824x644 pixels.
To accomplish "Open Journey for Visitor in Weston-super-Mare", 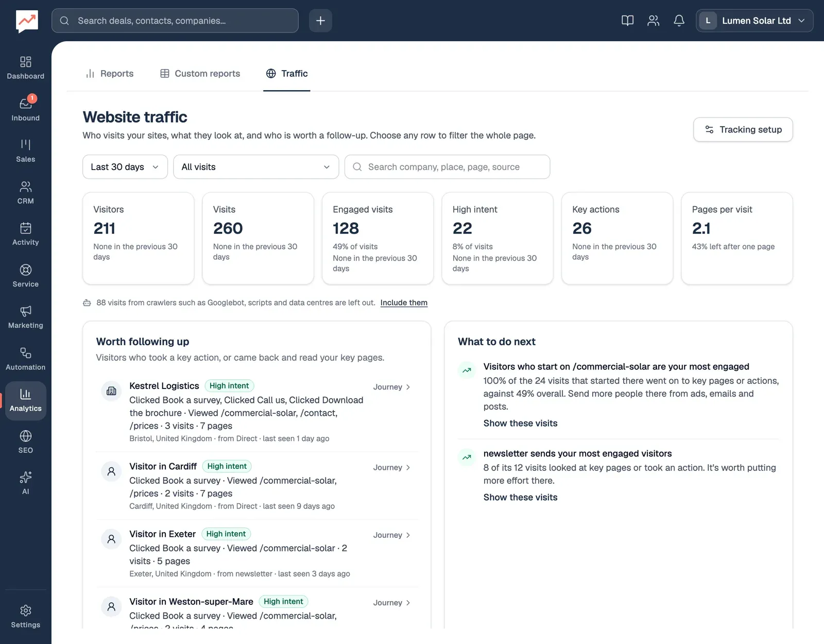I will point(392,603).
